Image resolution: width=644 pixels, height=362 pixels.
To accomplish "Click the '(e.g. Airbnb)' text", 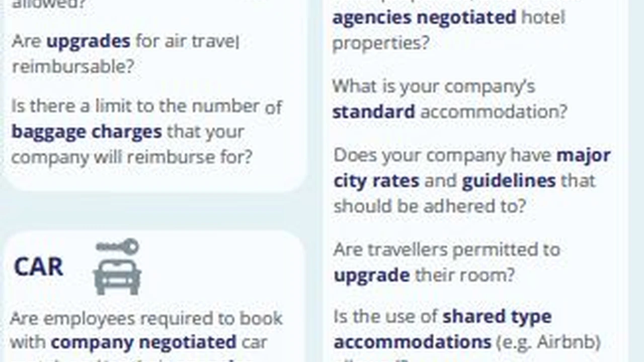I will coord(548,342).
